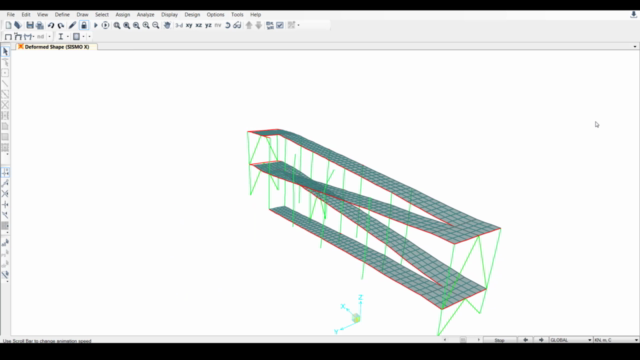Click the Zoom Out icon

(156, 25)
